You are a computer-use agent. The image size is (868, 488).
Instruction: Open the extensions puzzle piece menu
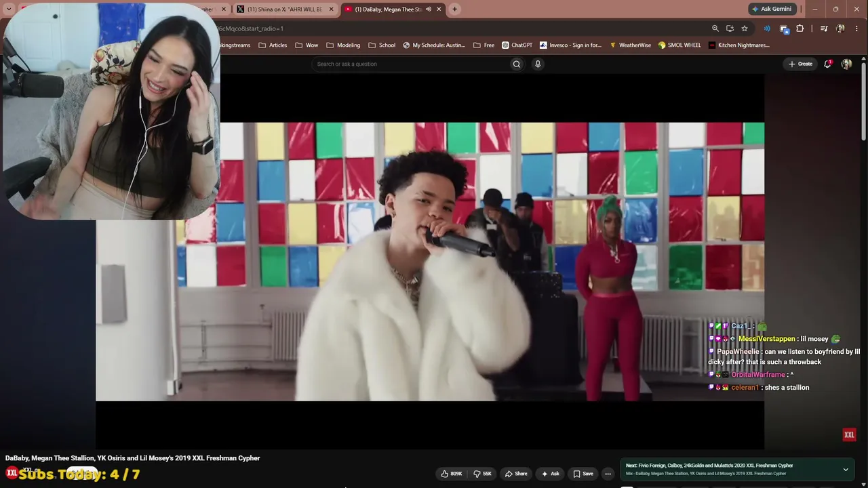pyautogui.click(x=800, y=28)
